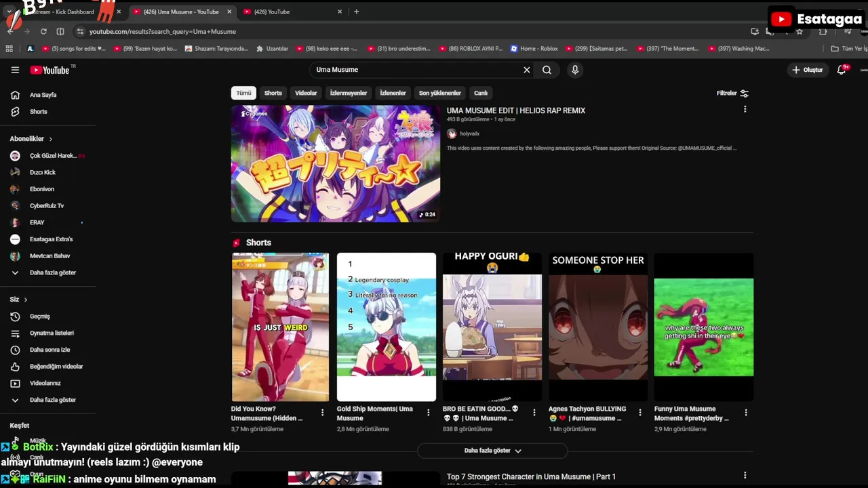The image size is (868, 488).
Task: Open options menu for BRO BE EATIN GOOD short
Action: pos(534,412)
